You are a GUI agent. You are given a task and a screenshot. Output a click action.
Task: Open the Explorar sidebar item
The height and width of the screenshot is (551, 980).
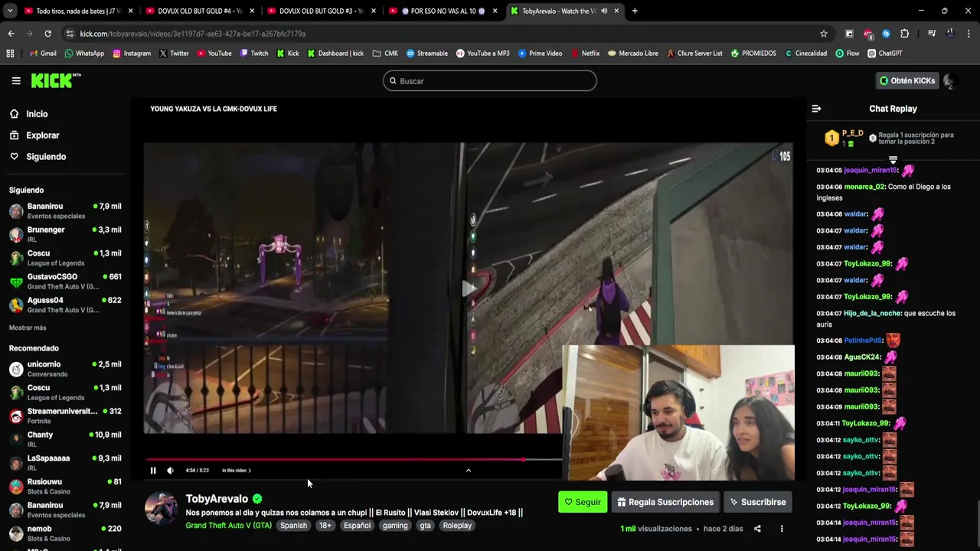(42, 135)
